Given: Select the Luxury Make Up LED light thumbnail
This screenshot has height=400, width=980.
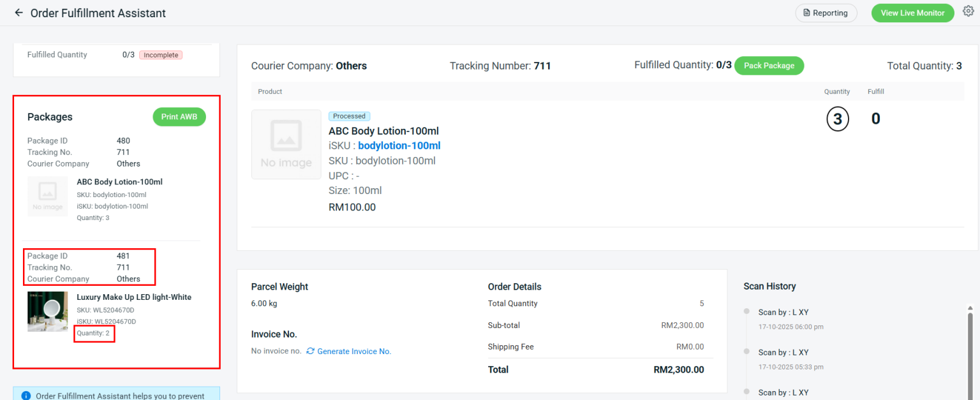Looking at the screenshot, I should (47, 312).
